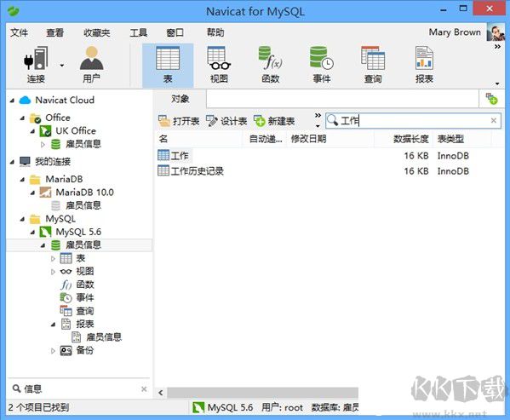510x420 pixels.
Task: Select the 表 table toolbar button
Action: 168,65
